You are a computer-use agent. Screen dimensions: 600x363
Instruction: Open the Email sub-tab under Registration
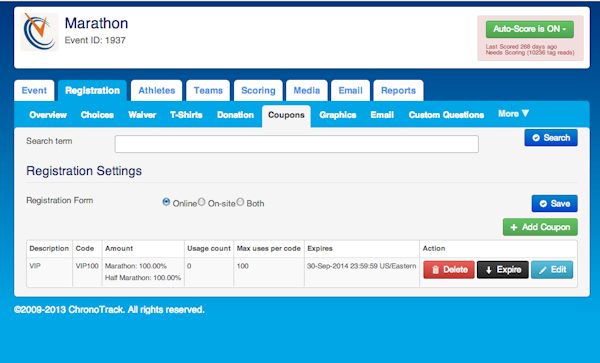coord(382,115)
